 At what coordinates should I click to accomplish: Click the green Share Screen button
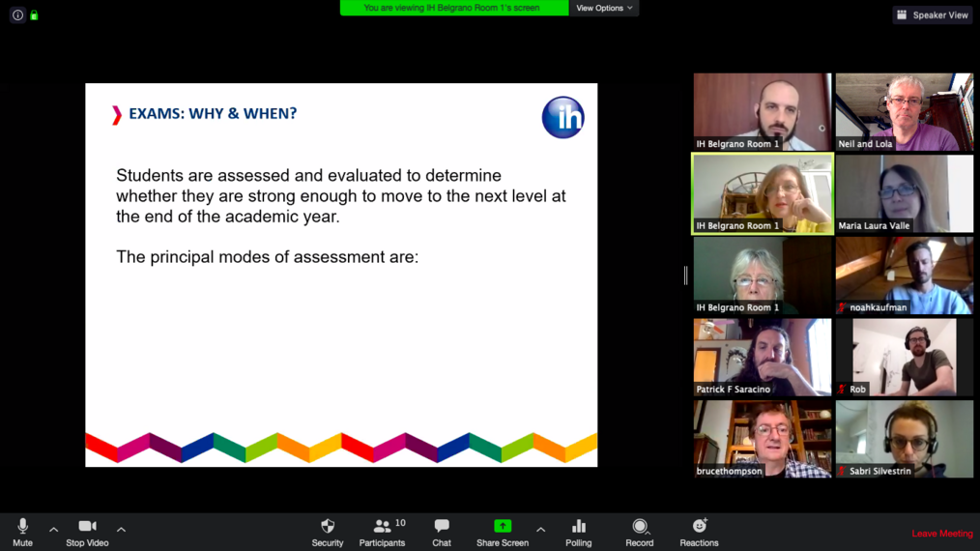coord(503,533)
